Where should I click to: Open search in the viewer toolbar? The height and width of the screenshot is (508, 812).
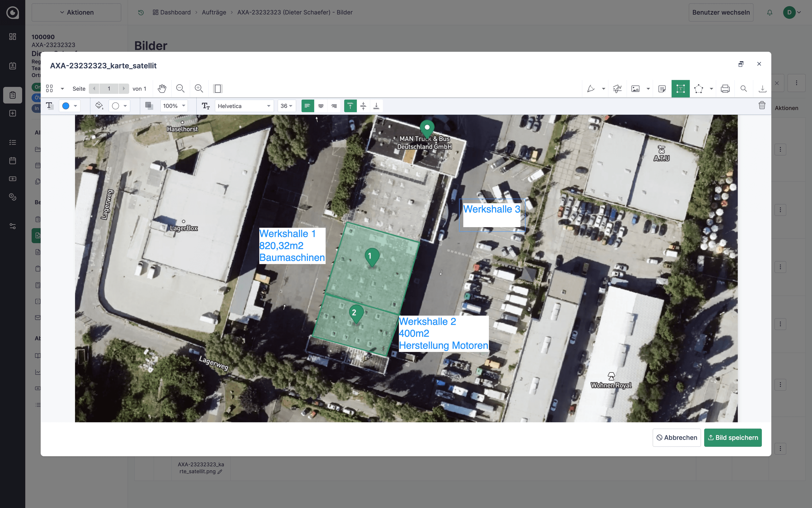coord(743,89)
